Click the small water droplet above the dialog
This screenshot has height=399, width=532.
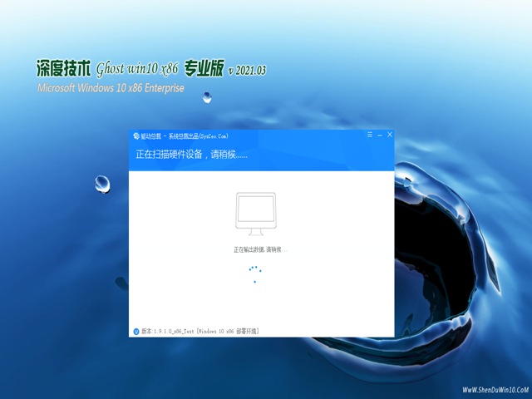coord(206,97)
